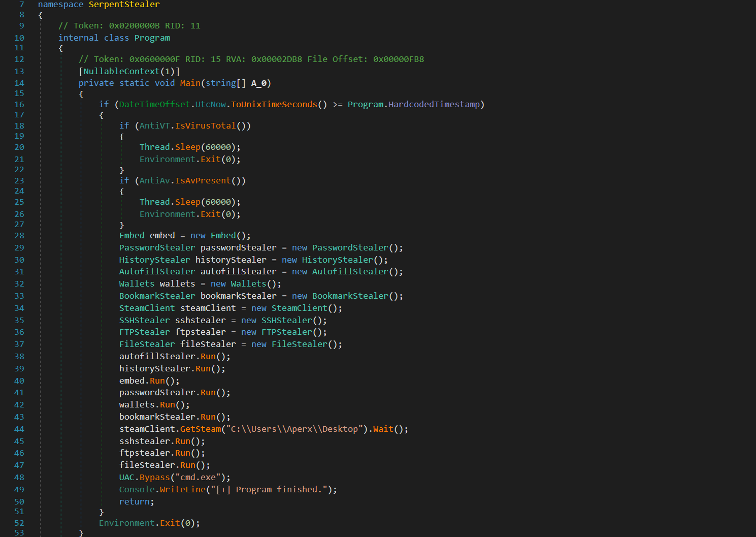Image resolution: width=756 pixels, height=537 pixels.
Task: Click Environment on line 21
Action: tap(168, 160)
